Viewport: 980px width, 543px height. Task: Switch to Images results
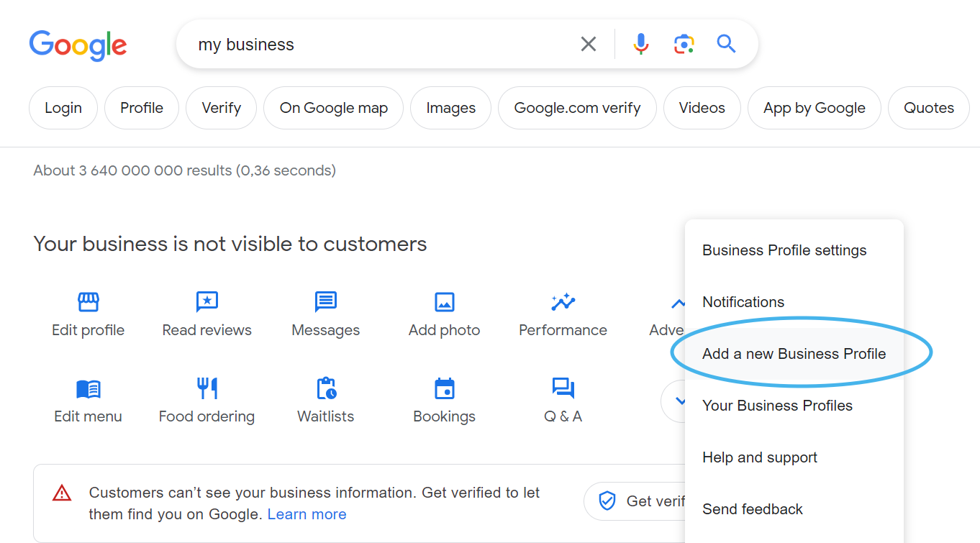[x=450, y=108]
